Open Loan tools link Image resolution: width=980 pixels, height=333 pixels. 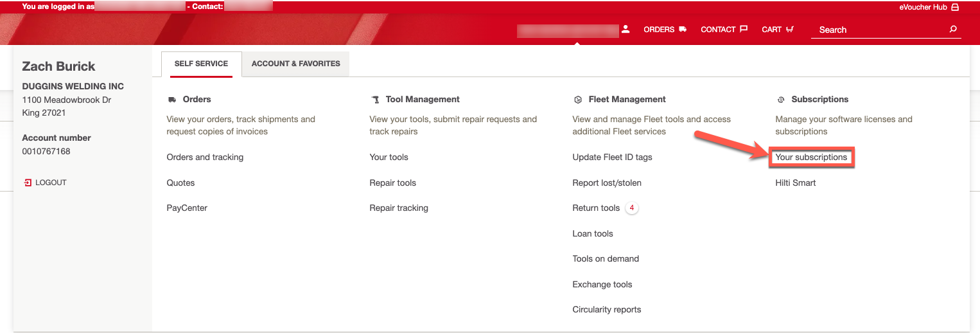593,233
